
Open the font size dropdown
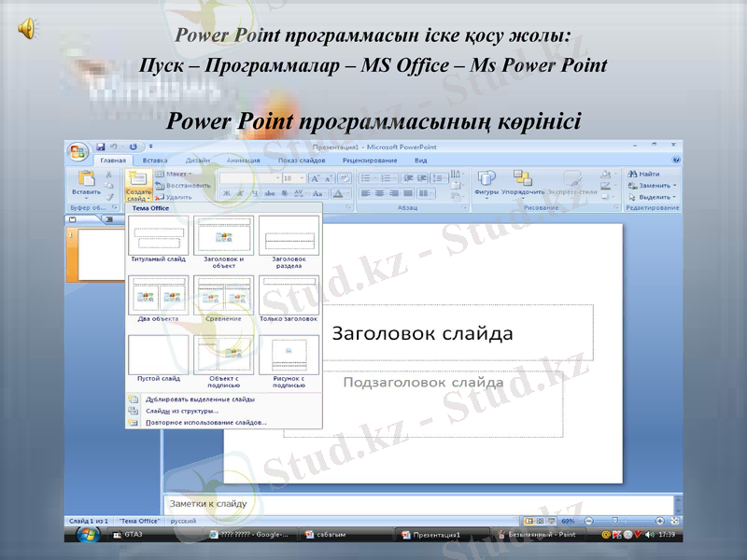point(302,178)
